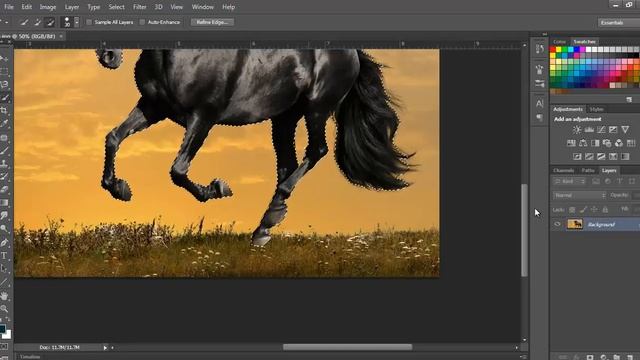Add a Photo Filter adjustment
This screenshot has height=360, width=640.
pos(607,143)
